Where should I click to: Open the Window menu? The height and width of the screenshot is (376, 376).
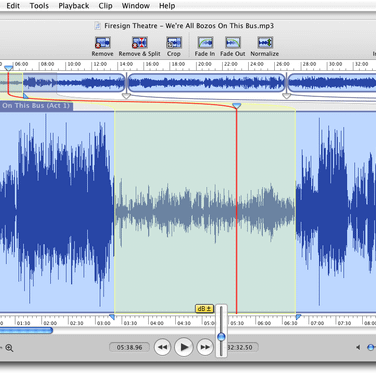click(136, 6)
